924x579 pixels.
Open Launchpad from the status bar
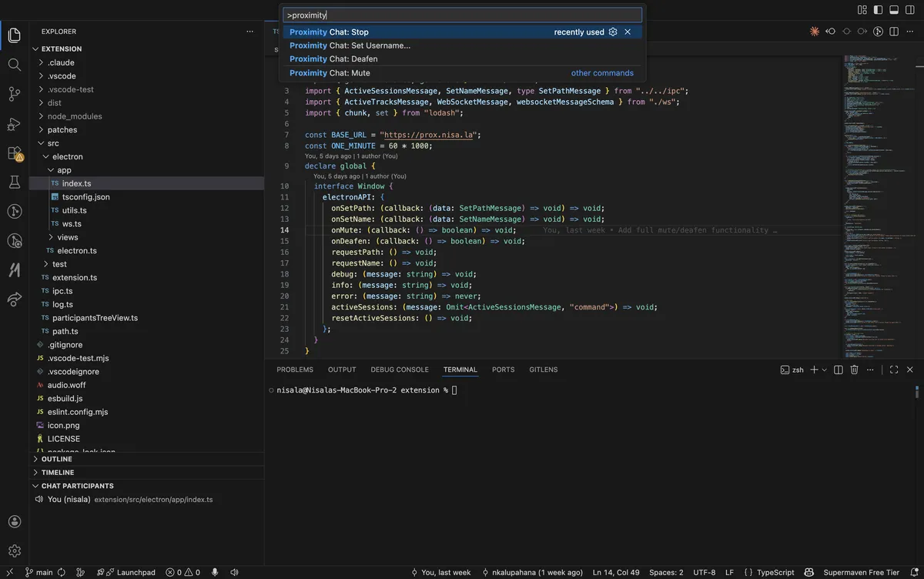(x=126, y=572)
